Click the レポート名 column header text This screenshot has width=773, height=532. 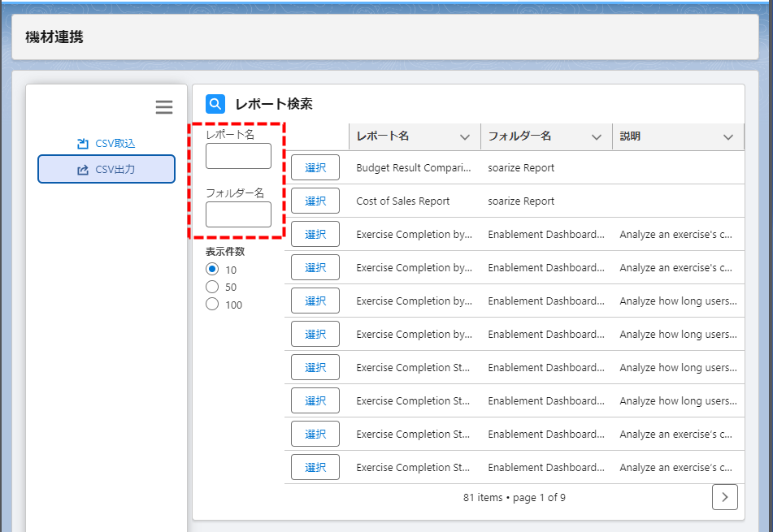(383, 136)
